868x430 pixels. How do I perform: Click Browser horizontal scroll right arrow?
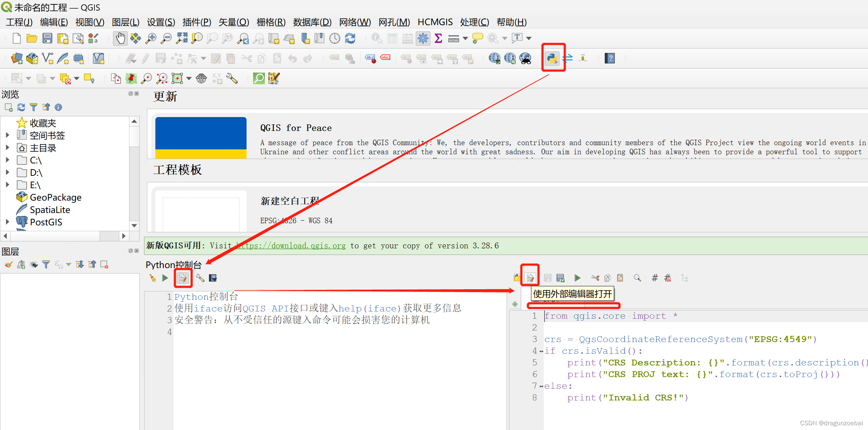[124, 236]
